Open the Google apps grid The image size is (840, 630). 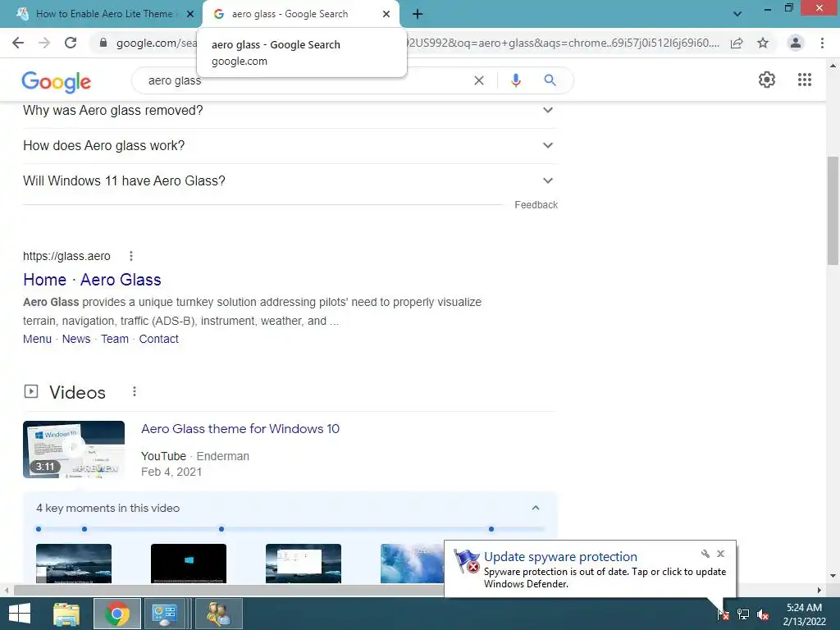[804, 80]
